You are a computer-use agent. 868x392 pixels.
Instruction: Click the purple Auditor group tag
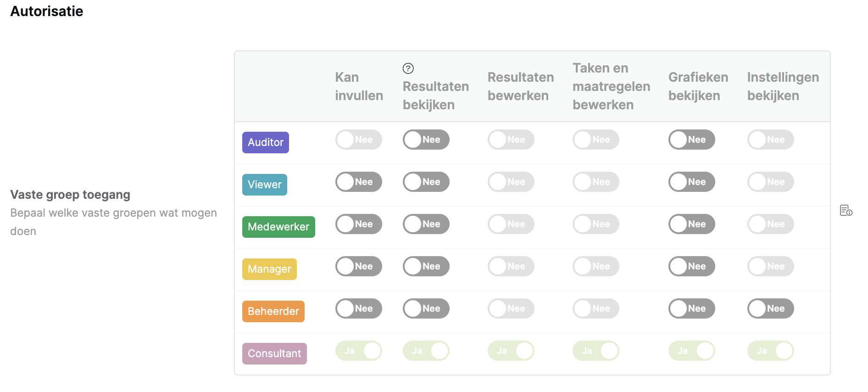pyautogui.click(x=265, y=142)
